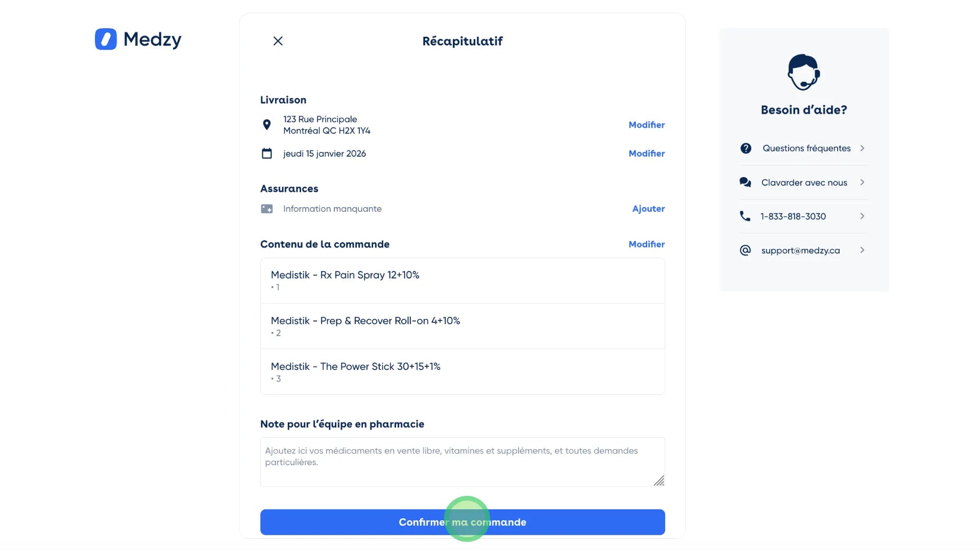Image resolution: width=980 pixels, height=551 pixels.
Task: Modify the delivery address
Action: pos(646,124)
